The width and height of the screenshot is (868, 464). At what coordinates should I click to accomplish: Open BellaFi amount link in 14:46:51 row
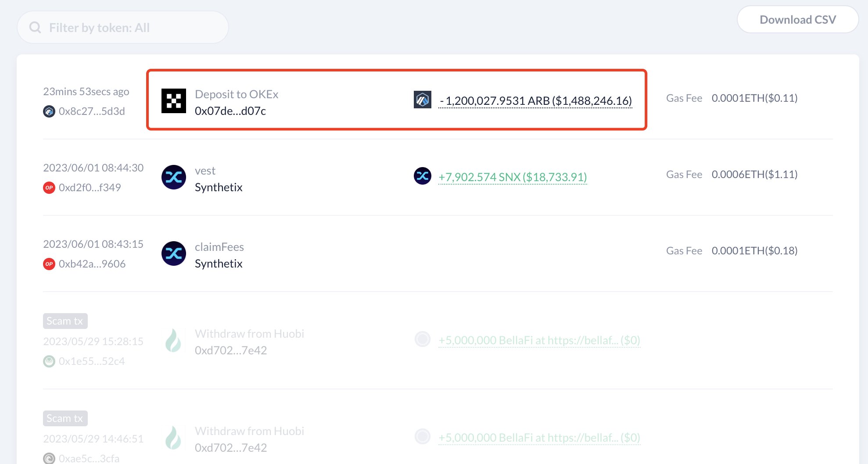539,438
